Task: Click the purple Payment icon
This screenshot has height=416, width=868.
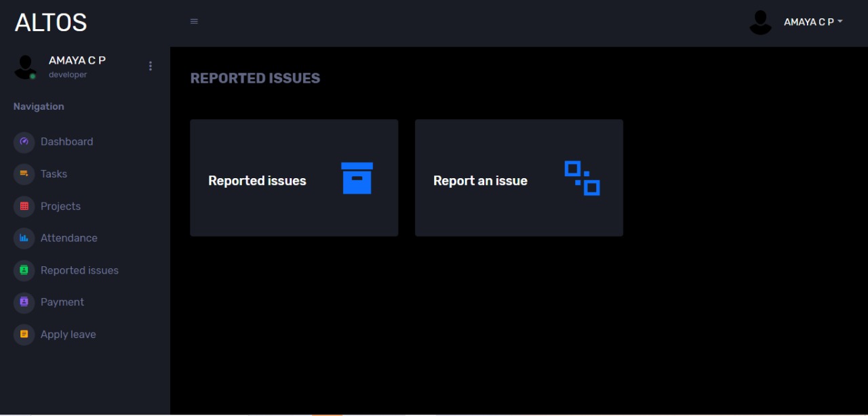Action: pyautogui.click(x=24, y=302)
